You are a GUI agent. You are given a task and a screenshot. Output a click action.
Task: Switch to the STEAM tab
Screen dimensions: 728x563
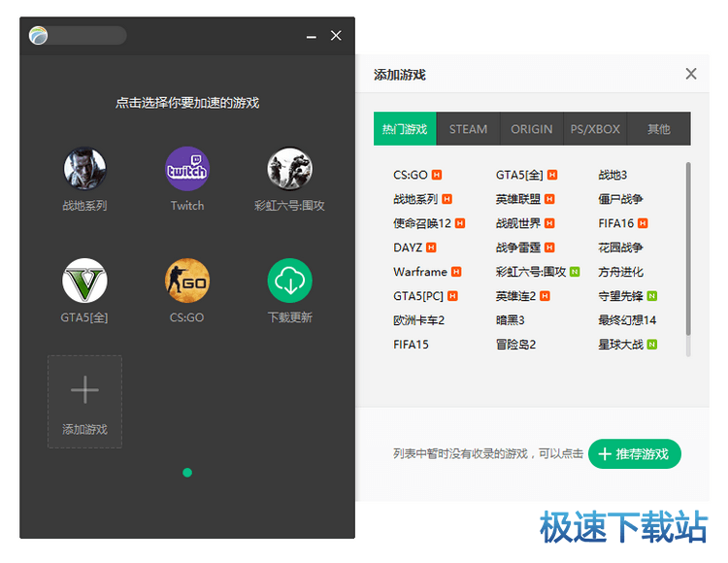(x=468, y=128)
